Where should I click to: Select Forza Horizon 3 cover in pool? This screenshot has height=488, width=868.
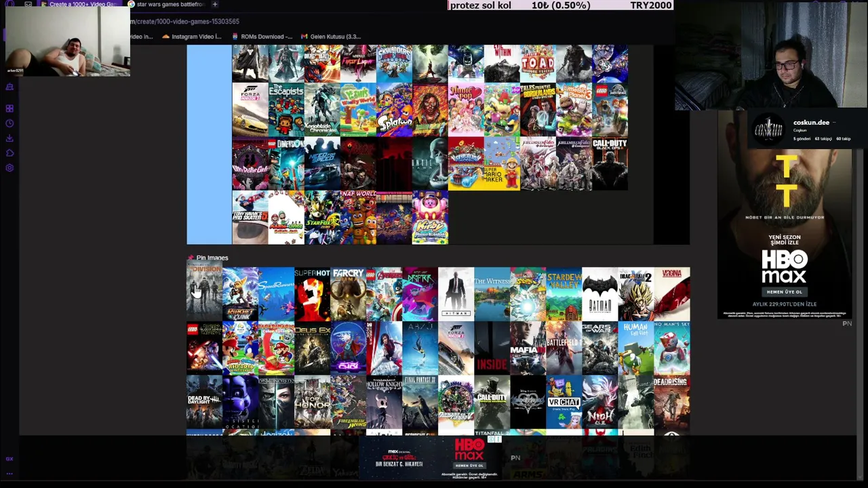click(x=456, y=348)
